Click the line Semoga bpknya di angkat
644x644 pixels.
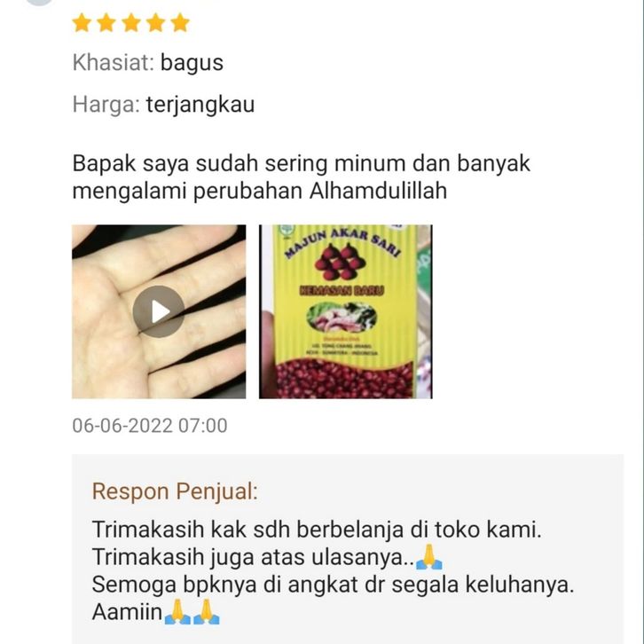333,585
